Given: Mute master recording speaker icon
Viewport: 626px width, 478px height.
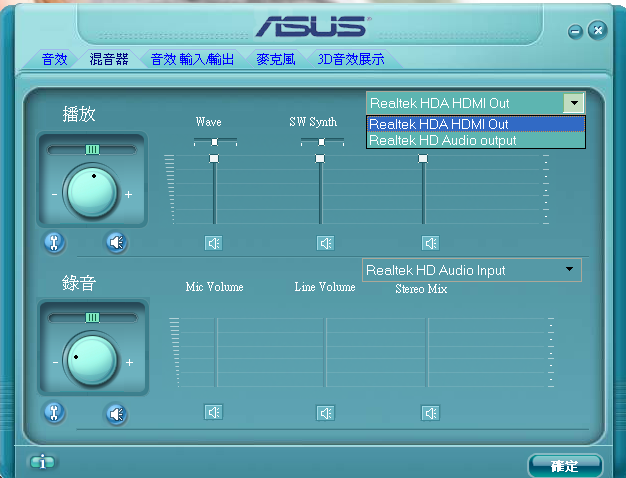Looking at the screenshot, I should [117, 414].
